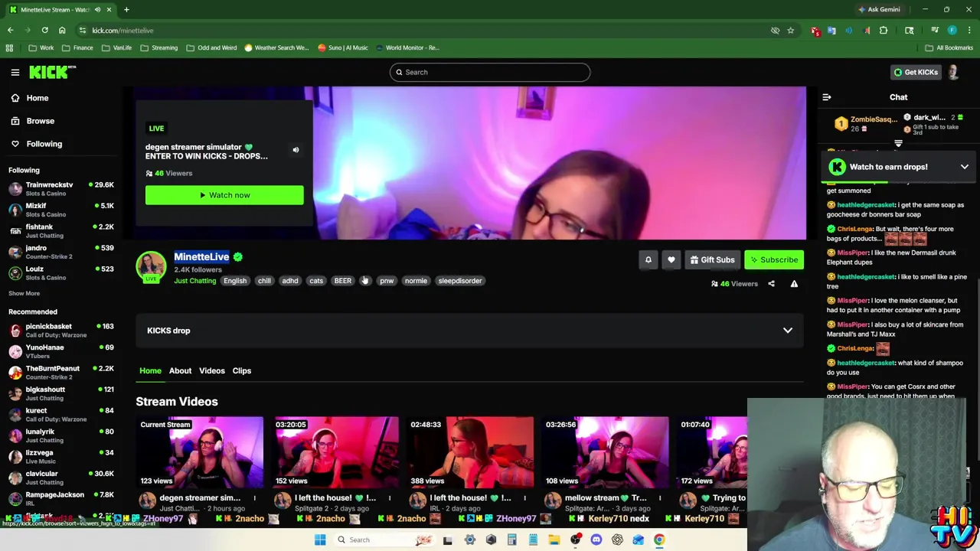The height and width of the screenshot is (551, 980).
Task: Open picnickbasket recommended channel
Action: click(61, 330)
